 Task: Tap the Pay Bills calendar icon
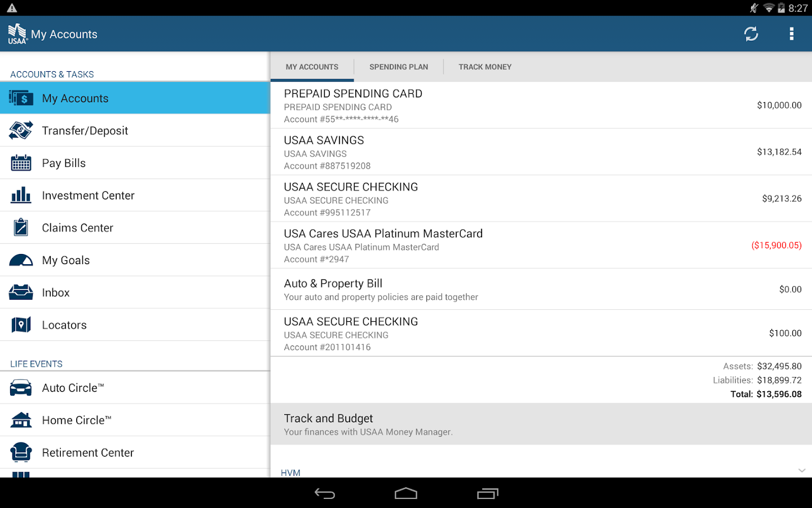[x=21, y=163]
